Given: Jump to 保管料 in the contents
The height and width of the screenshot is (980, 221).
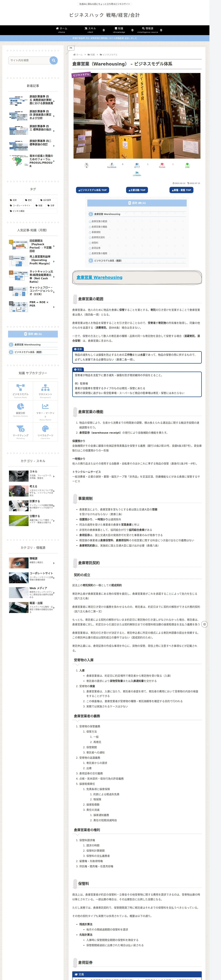Looking at the screenshot, I should click(95, 243).
